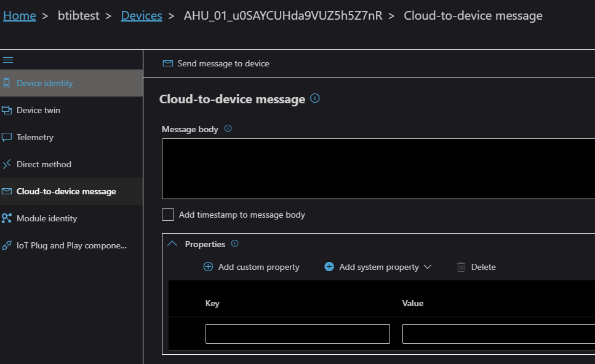Click the IoT Plug and Play icon
This screenshot has width=595, height=364.
click(7, 245)
